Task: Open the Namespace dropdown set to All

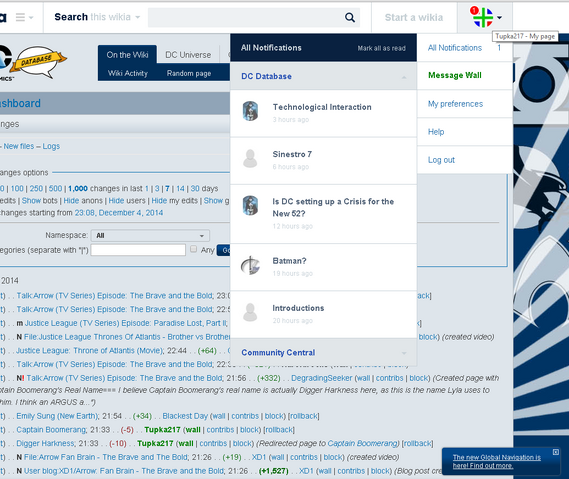Action: coord(150,236)
